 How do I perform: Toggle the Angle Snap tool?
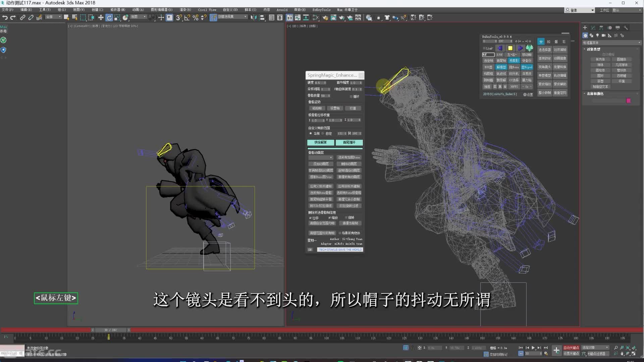(x=187, y=17)
